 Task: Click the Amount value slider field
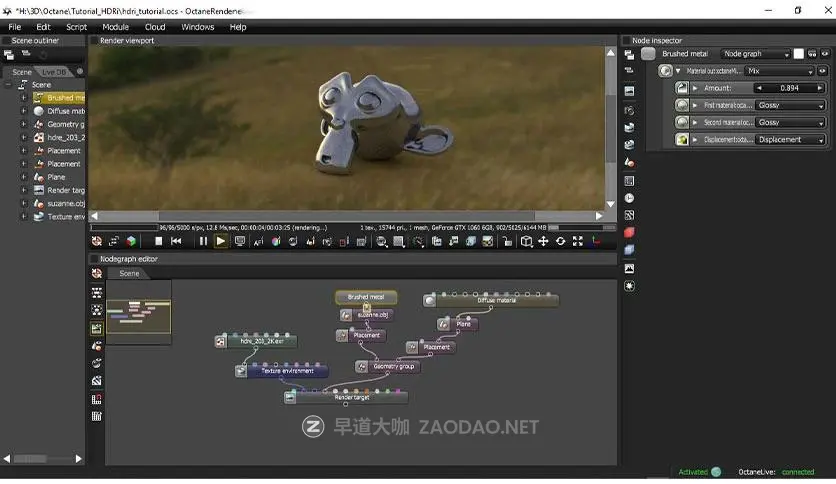(789, 88)
